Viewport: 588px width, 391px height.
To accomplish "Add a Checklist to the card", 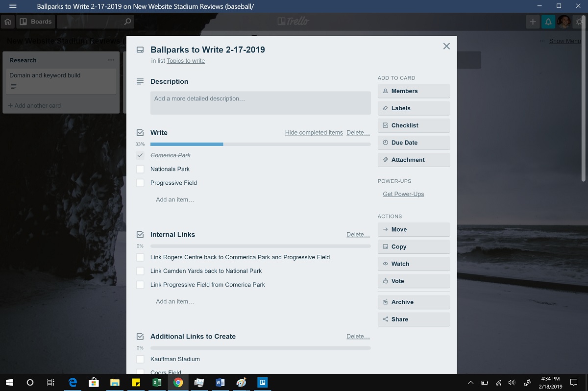I will pos(414,125).
